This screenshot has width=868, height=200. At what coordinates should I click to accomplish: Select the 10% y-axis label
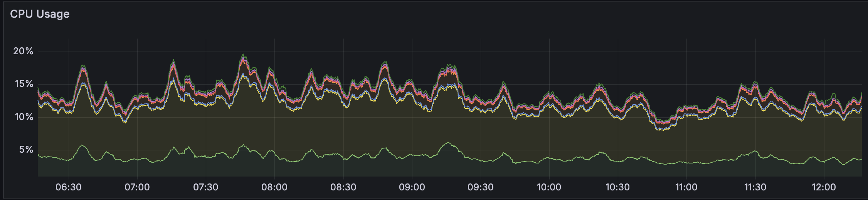pos(24,117)
